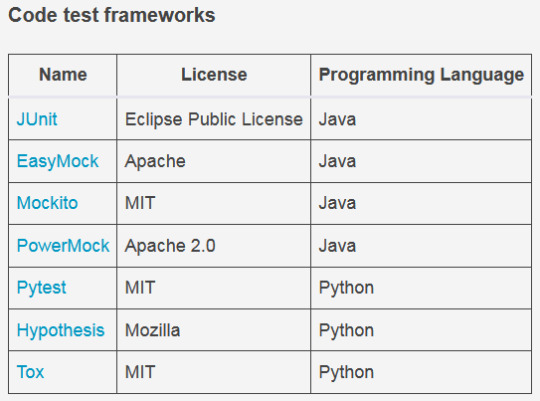Viewport: 540px width, 401px height.
Task: Select the Apache 2.0 cell
Action: (214, 246)
